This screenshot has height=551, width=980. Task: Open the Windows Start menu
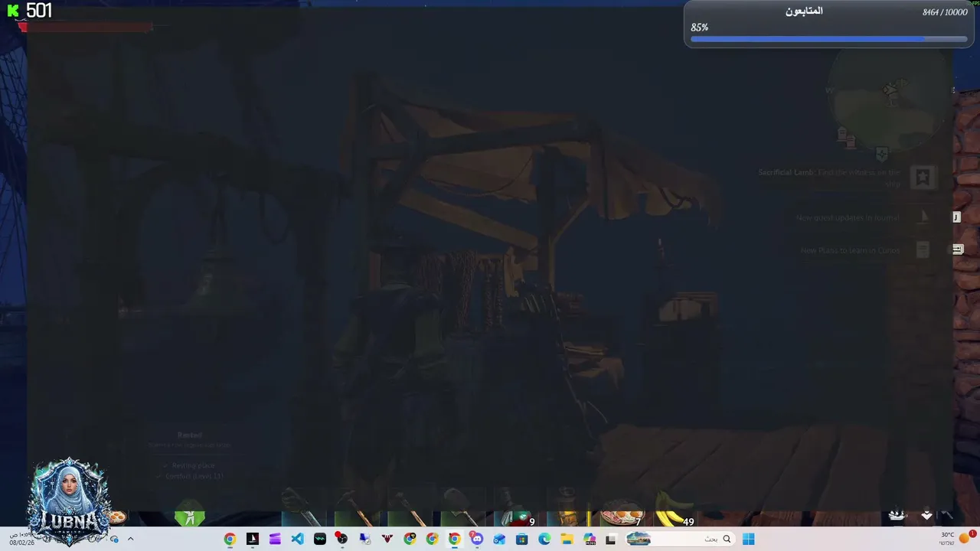[x=748, y=540]
